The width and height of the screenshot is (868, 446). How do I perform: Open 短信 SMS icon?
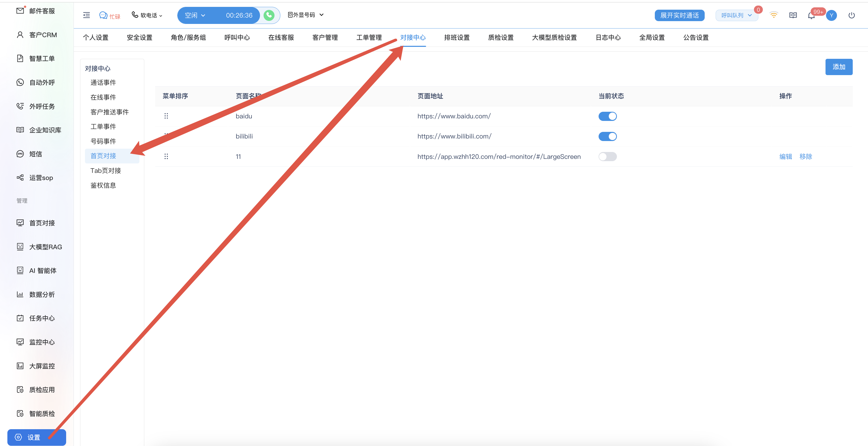coord(20,154)
